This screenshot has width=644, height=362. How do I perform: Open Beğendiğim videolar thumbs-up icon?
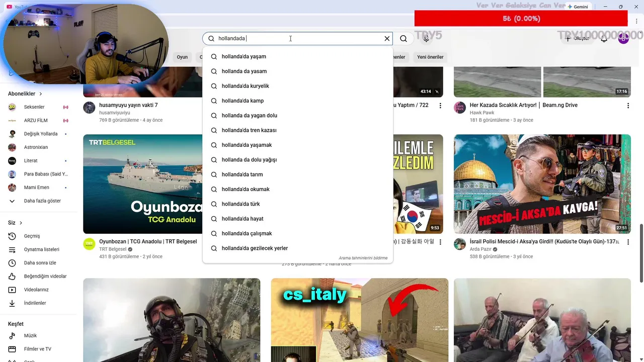[12, 277]
